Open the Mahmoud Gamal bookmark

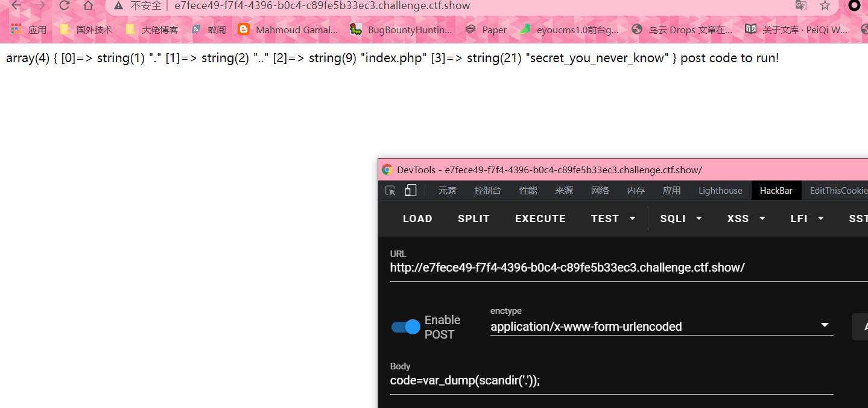coord(288,30)
